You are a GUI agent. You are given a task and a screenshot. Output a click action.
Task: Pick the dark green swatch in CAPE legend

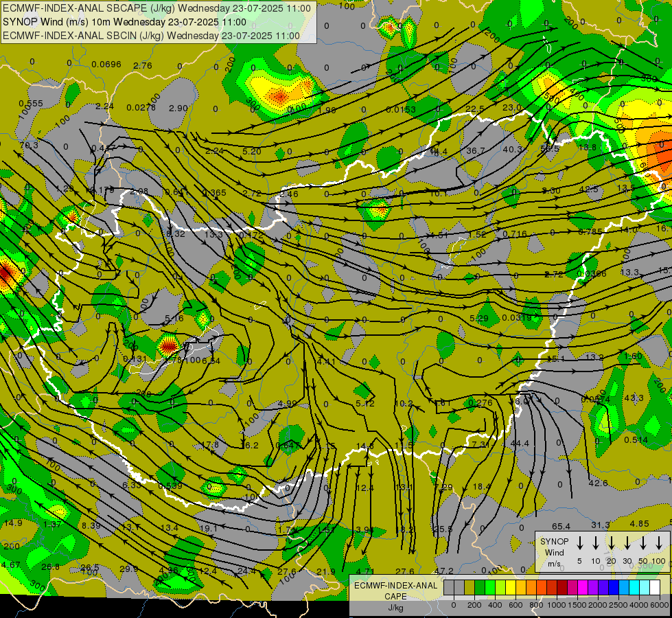tap(480, 587)
